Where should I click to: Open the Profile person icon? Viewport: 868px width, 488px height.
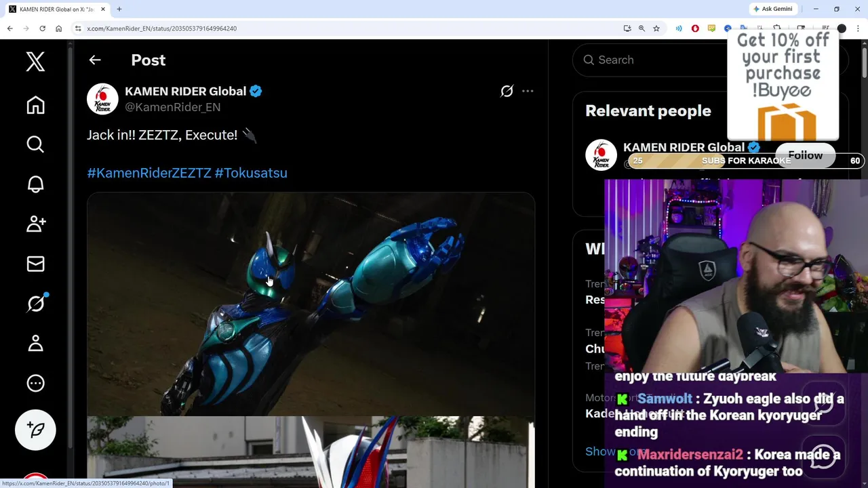tap(35, 344)
